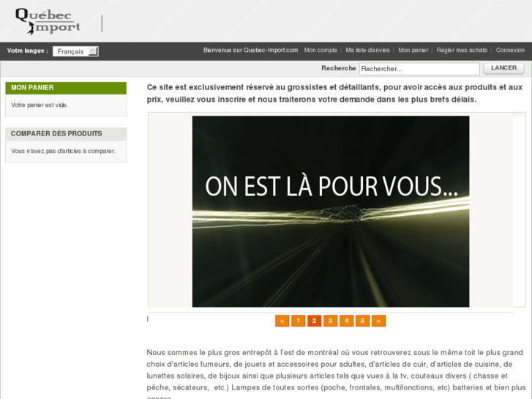The width and height of the screenshot is (532, 399).
Task: Click 'Votre panier est vide.' text
Action: pos(40,105)
